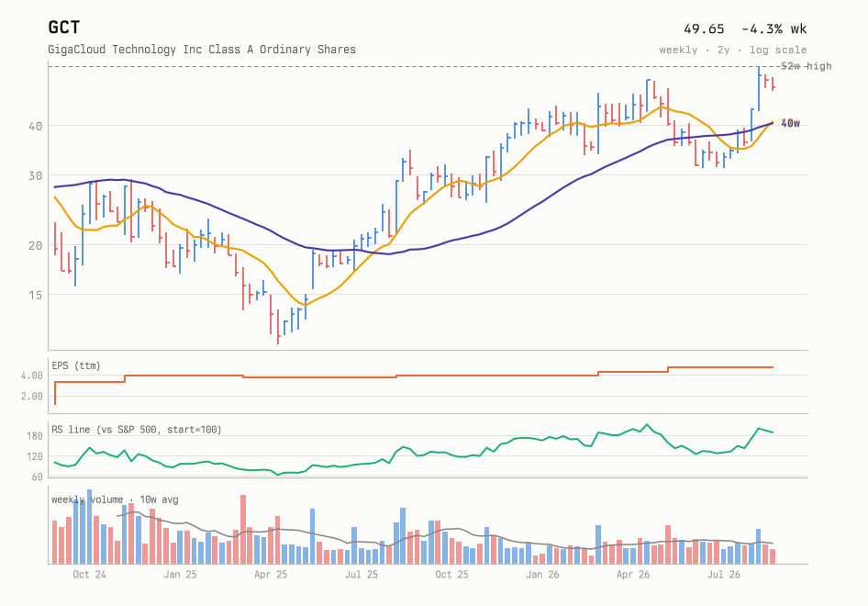Click the GCT ticker symbol heading
The width and height of the screenshot is (868, 606).
click(63, 28)
